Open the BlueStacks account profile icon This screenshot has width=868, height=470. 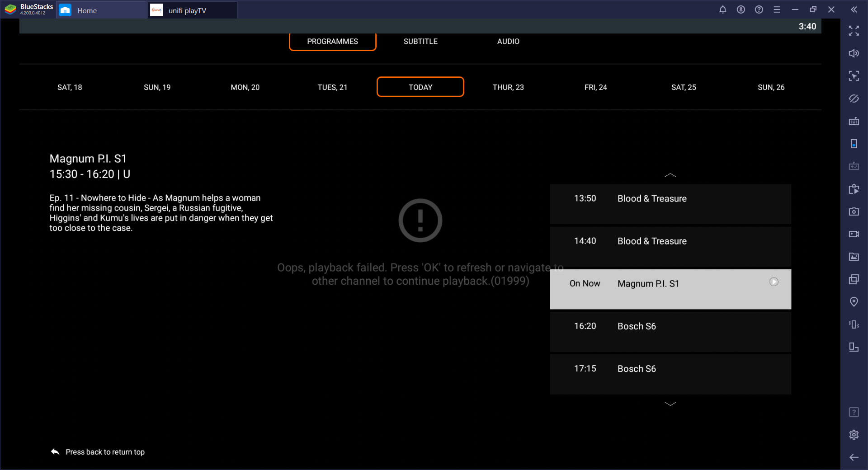741,9
